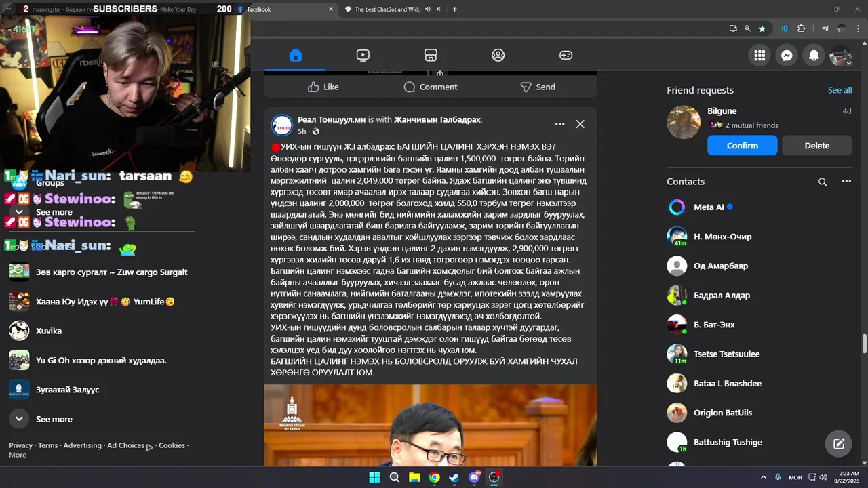Open the Facebook Friends/Groups tab icon
Viewport: 868px width, 488px height.
[498, 56]
